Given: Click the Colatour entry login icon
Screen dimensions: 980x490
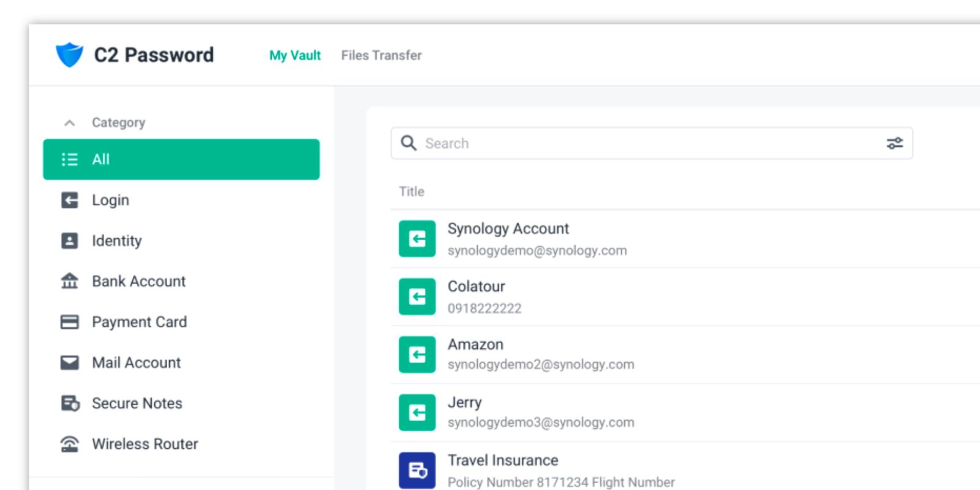Looking at the screenshot, I should [417, 296].
